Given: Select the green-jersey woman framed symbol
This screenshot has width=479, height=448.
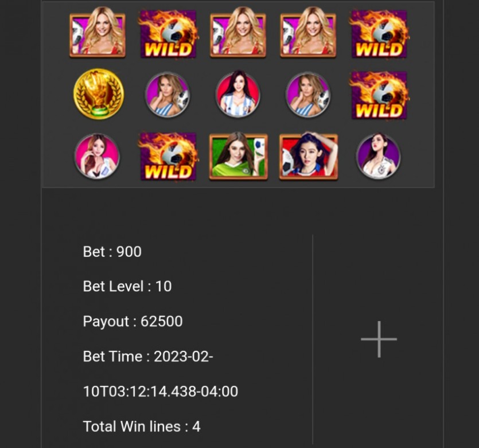Looking at the screenshot, I should coord(238,156).
